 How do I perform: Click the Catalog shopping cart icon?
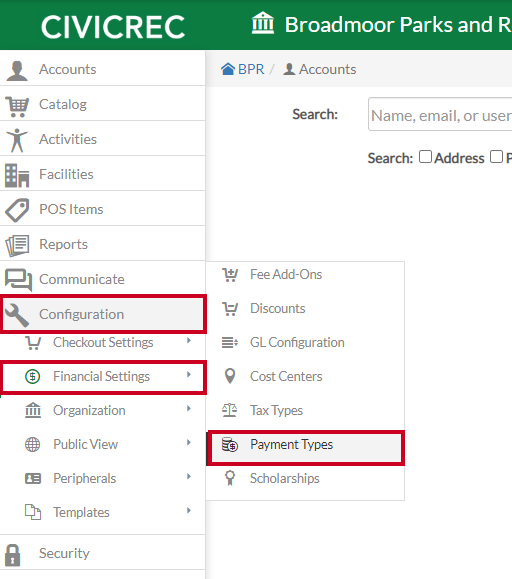tap(17, 106)
